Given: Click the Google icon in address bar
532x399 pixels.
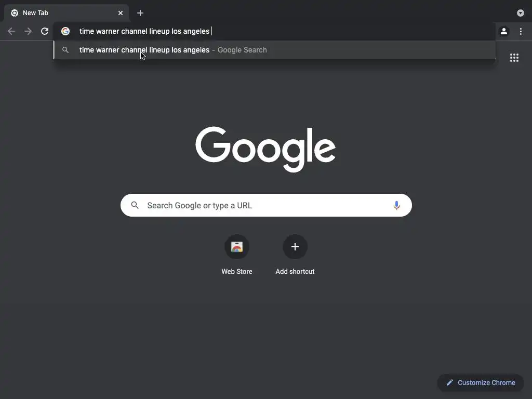Looking at the screenshot, I should pyautogui.click(x=65, y=31).
